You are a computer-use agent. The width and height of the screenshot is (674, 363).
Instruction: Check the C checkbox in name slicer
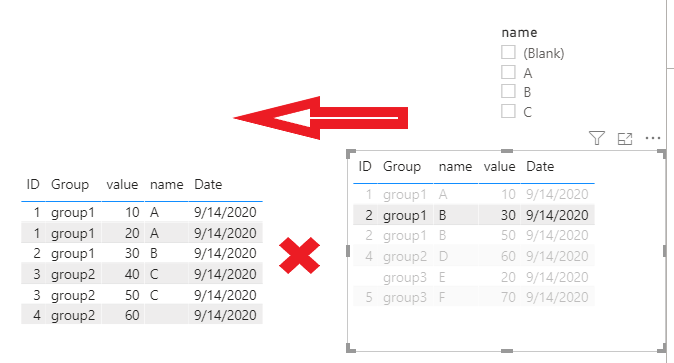click(x=508, y=111)
